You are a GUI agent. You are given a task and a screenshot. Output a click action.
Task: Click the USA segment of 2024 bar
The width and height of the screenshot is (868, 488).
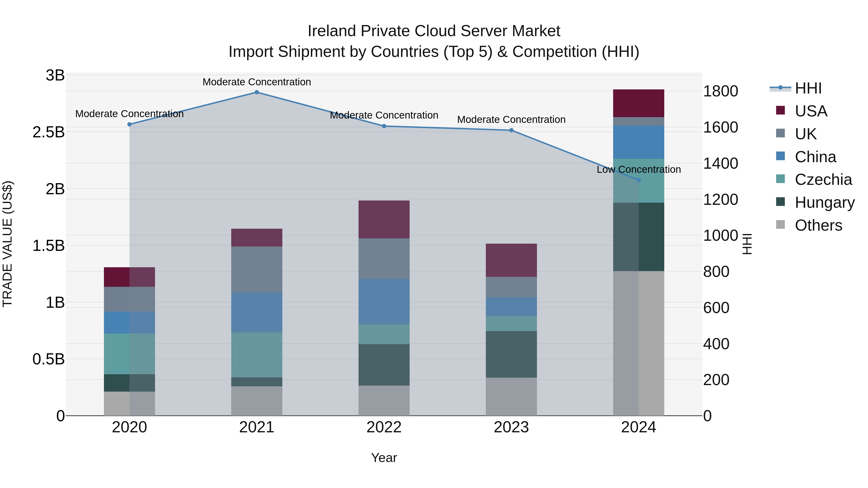click(638, 103)
